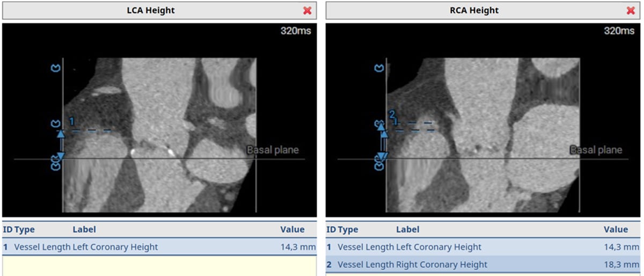Select Left Coronary Height row in RCA table
644x276 pixels.
pyautogui.click(x=438, y=247)
